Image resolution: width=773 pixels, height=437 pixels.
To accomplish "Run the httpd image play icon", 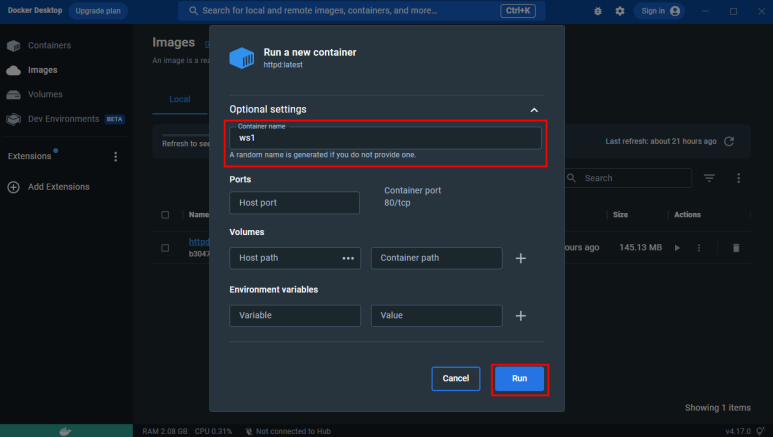I will pyautogui.click(x=677, y=248).
